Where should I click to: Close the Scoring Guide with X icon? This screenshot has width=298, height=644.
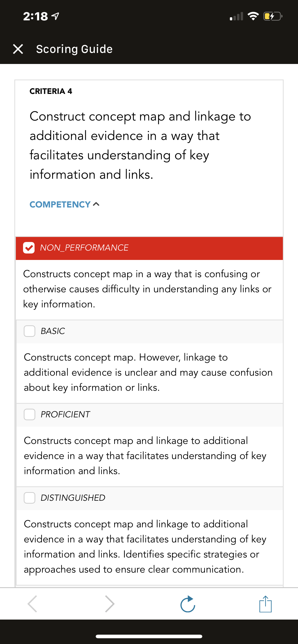click(x=18, y=49)
